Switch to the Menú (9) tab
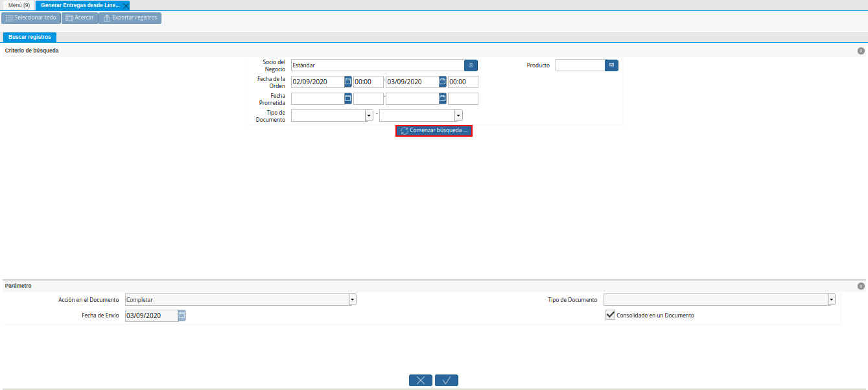This screenshot has height=390, width=868. (19, 5)
